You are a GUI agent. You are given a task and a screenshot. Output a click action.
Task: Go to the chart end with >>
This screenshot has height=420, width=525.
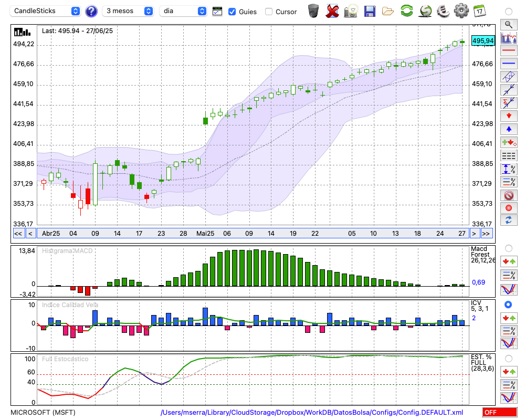point(486,234)
